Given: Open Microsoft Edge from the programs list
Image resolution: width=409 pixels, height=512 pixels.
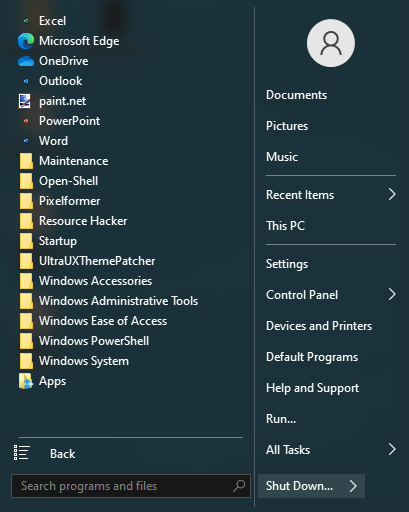Looking at the screenshot, I should 79,41.
